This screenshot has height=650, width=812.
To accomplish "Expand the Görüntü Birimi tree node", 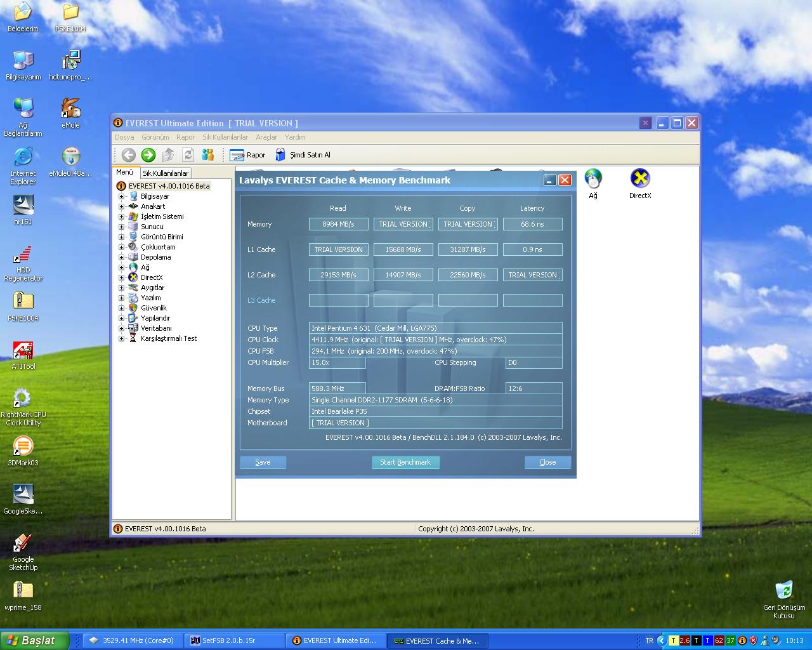I will pos(122,237).
